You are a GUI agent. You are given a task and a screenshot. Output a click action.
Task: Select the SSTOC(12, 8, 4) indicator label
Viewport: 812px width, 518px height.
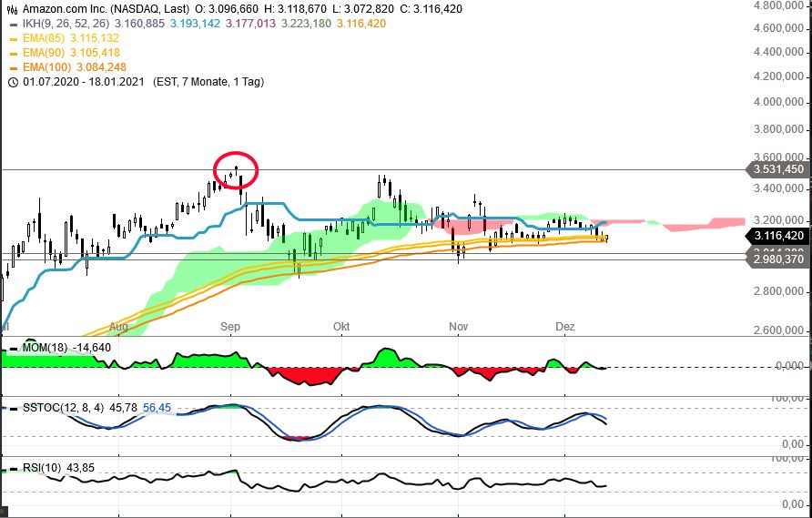[x=65, y=408]
